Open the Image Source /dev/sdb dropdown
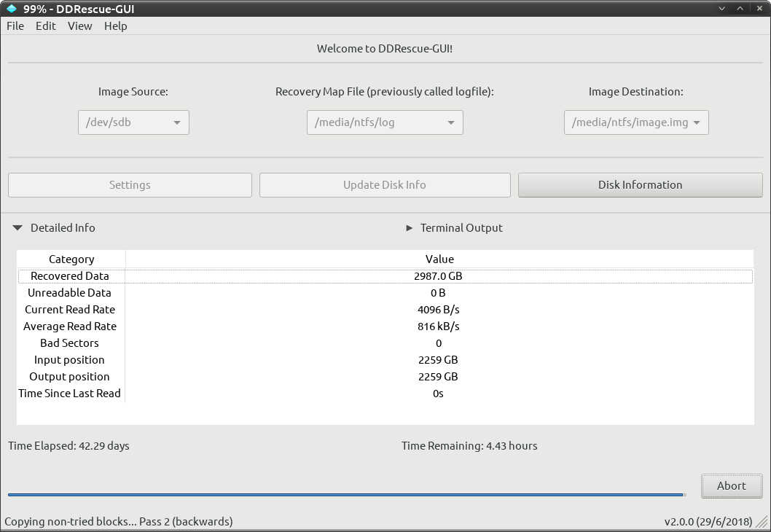This screenshot has width=771, height=532. [x=134, y=122]
